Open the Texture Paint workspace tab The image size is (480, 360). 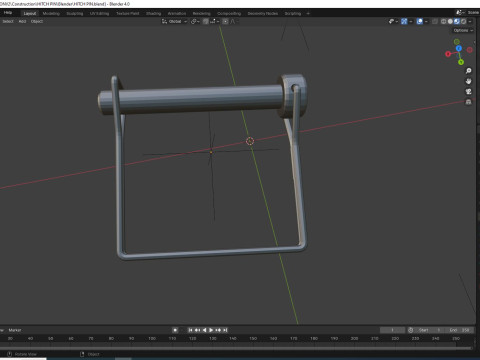click(x=128, y=13)
